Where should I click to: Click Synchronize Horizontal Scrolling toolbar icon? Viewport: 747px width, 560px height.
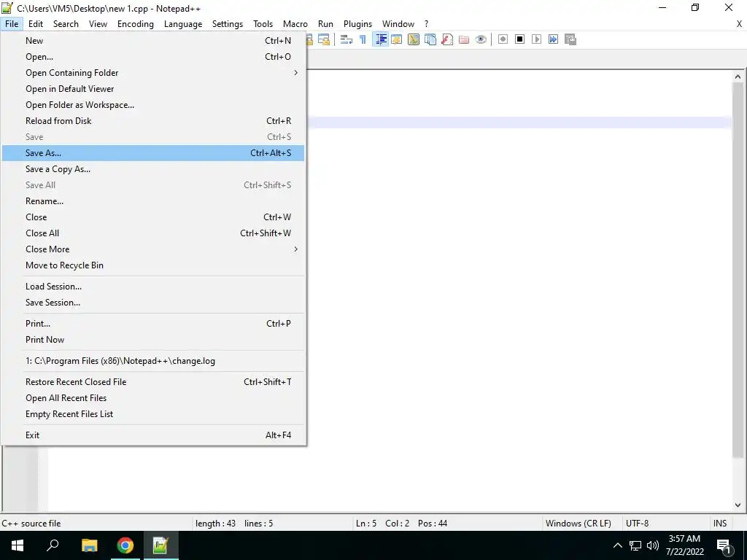324,39
